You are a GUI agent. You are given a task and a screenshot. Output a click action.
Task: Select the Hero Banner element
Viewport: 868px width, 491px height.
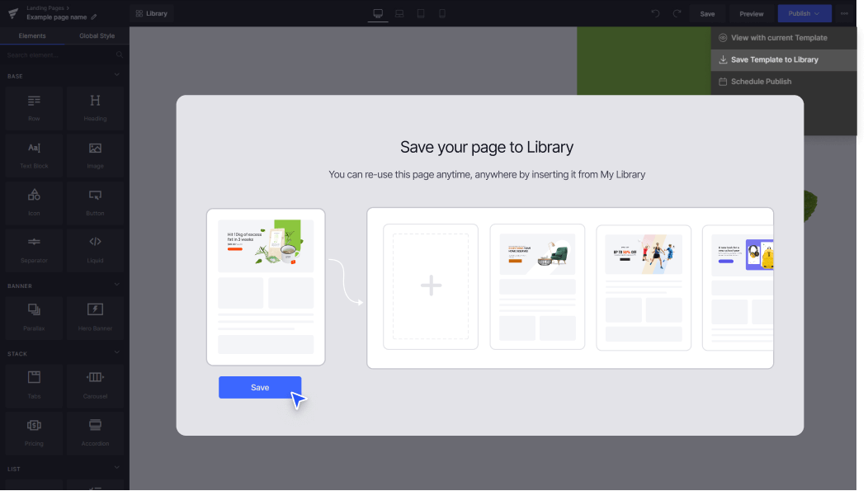point(95,317)
